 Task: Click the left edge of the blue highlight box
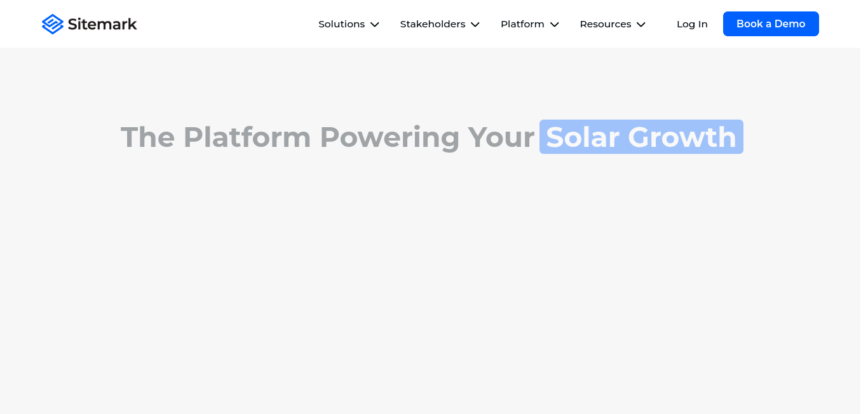click(x=541, y=137)
